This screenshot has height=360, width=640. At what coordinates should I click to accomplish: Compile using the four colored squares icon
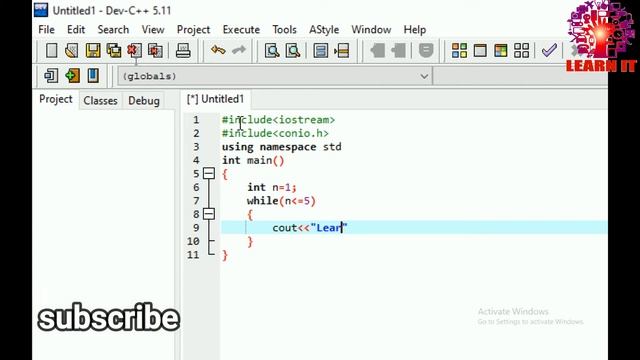tap(459, 51)
